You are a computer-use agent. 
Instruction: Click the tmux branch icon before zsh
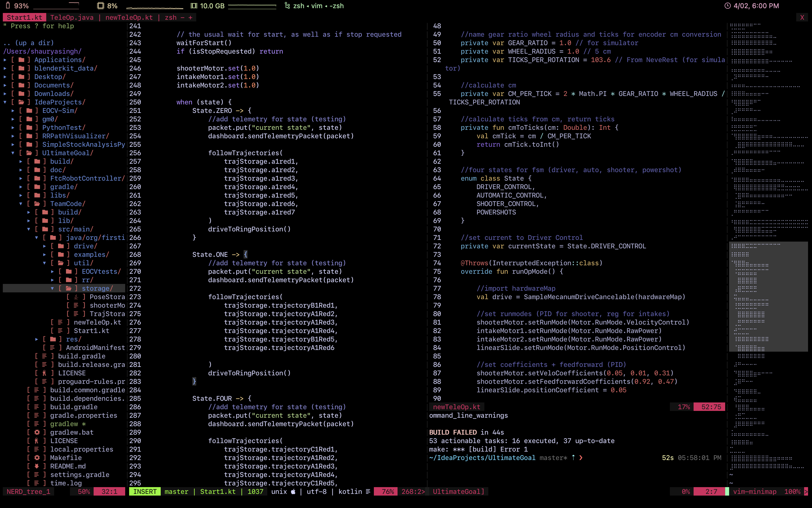(287, 6)
